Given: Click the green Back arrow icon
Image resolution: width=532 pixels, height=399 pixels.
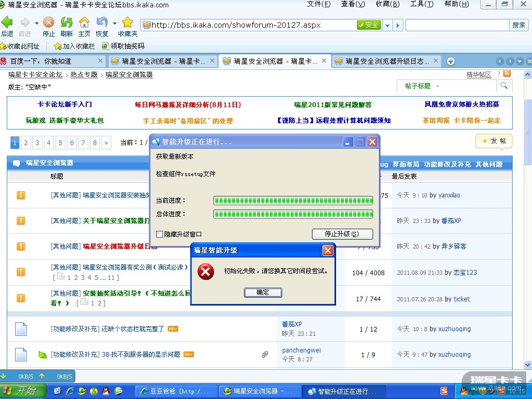Looking at the screenshot, I should 7,22.
